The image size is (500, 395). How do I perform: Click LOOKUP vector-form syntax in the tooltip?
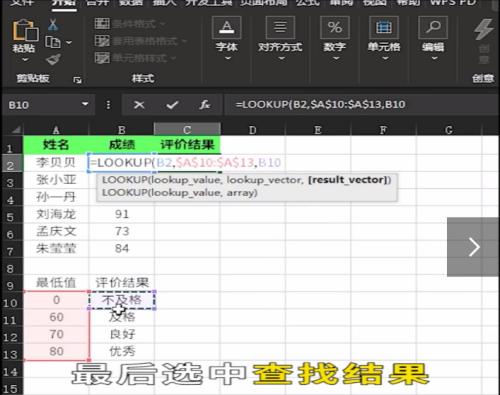click(247, 180)
